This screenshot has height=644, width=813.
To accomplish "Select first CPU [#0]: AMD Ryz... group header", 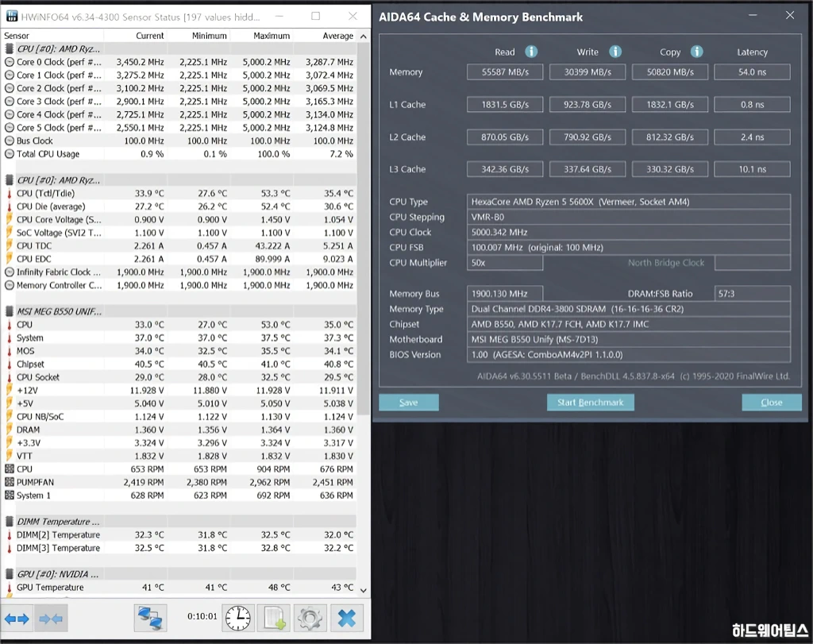I will (x=179, y=48).
